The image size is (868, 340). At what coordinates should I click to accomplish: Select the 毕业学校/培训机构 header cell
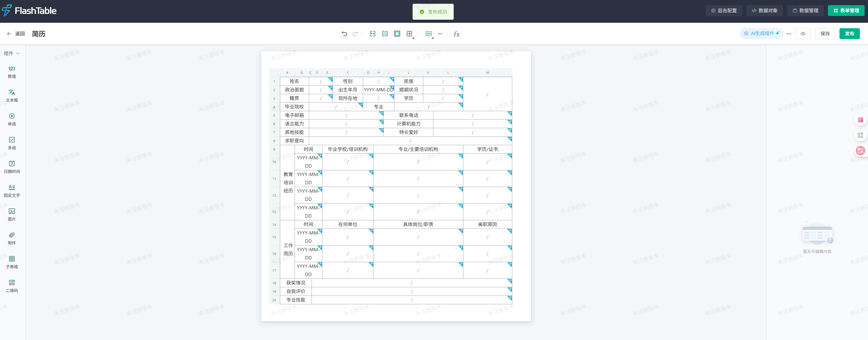[348, 149]
